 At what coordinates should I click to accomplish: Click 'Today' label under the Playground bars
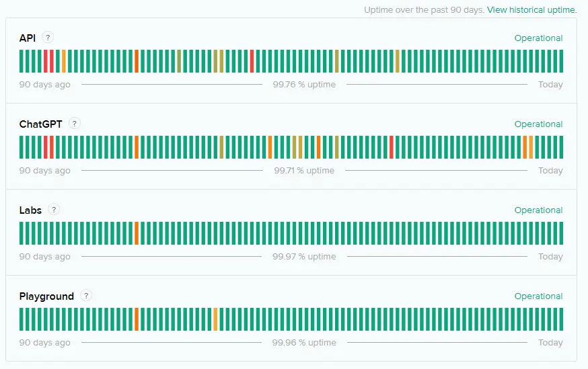[550, 343]
